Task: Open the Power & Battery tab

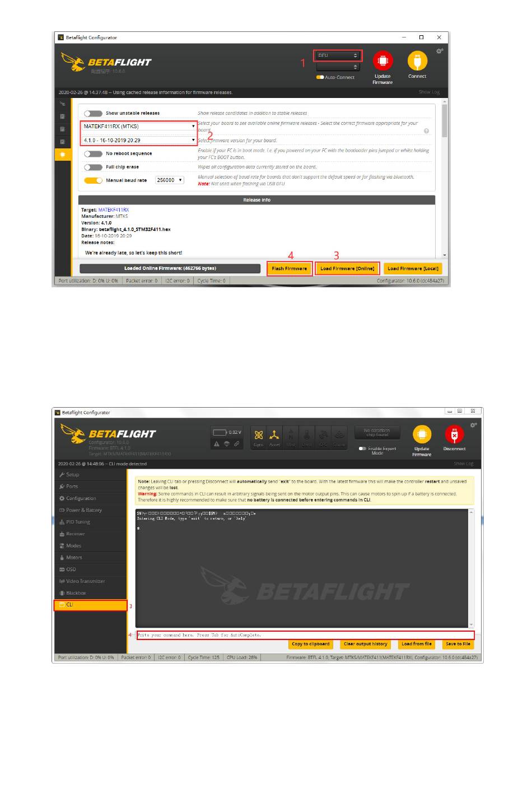Action: pyautogui.click(x=91, y=510)
